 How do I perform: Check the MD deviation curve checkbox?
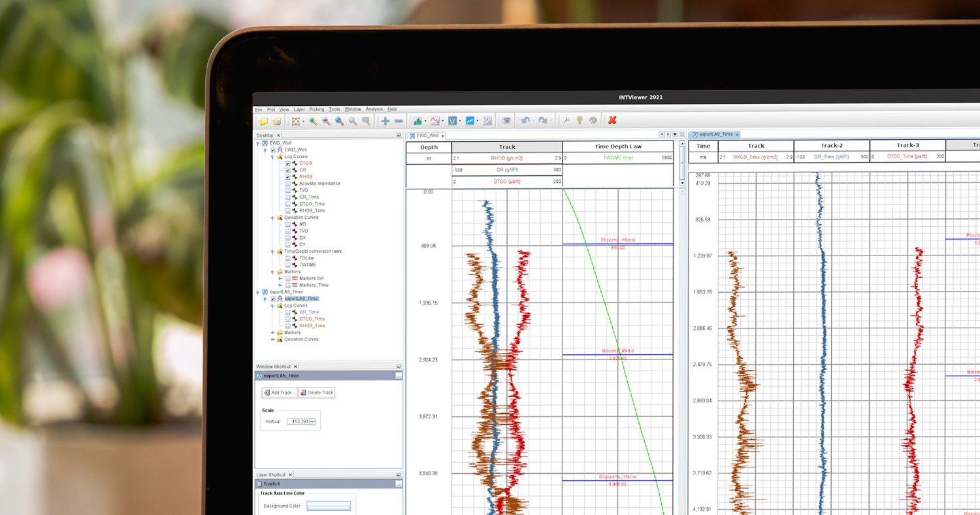[x=288, y=224]
